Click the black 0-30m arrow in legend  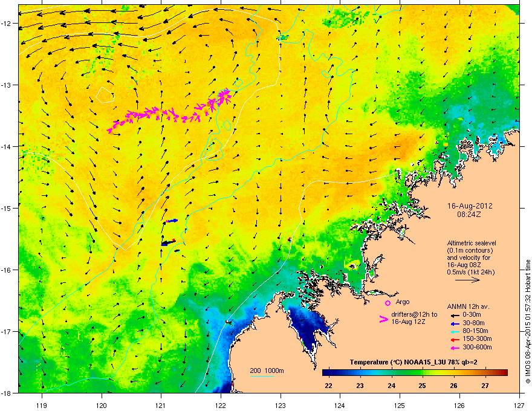coord(455,315)
